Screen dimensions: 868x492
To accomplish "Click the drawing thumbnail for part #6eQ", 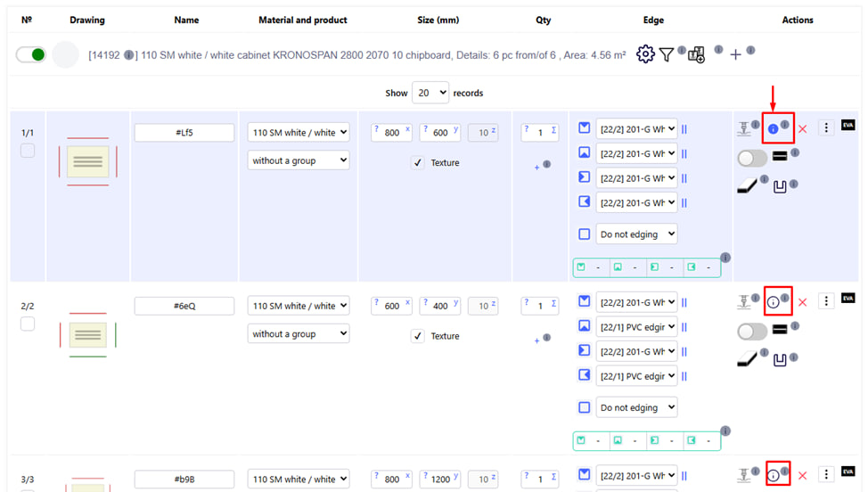I will pos(87,335).
